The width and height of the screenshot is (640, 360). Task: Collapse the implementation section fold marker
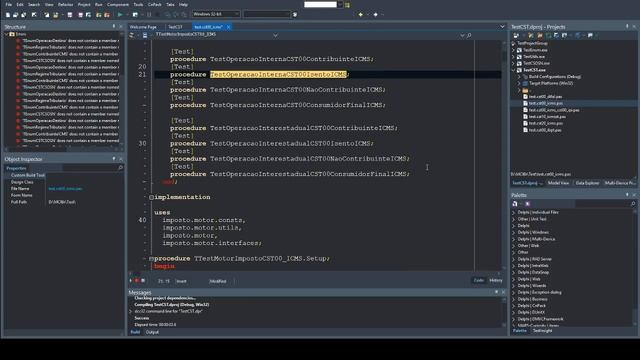[151, 198]
